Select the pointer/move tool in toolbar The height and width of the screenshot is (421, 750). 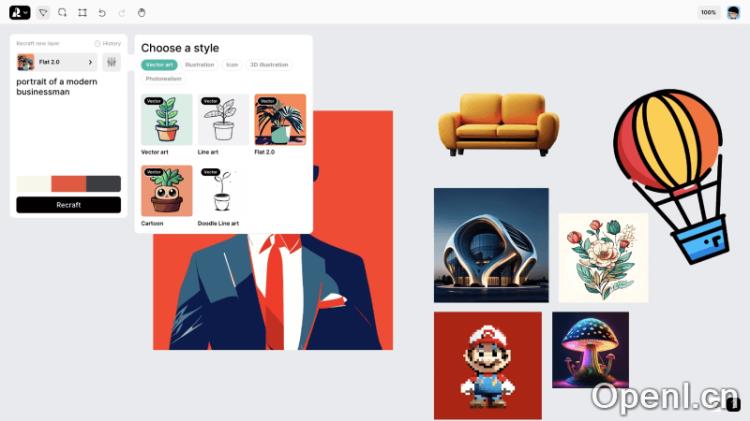click(x=43, y=12)
